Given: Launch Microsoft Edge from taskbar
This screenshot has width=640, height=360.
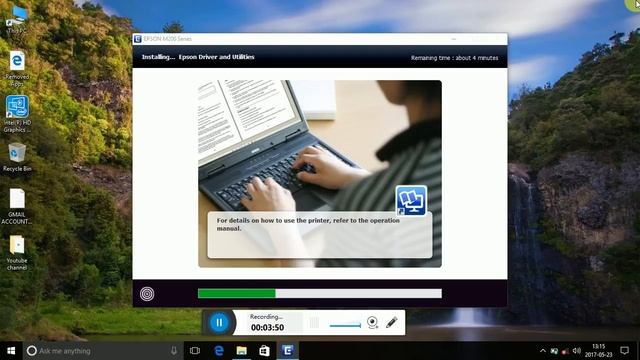Looking at the screenshot, I should coord(219,351).
